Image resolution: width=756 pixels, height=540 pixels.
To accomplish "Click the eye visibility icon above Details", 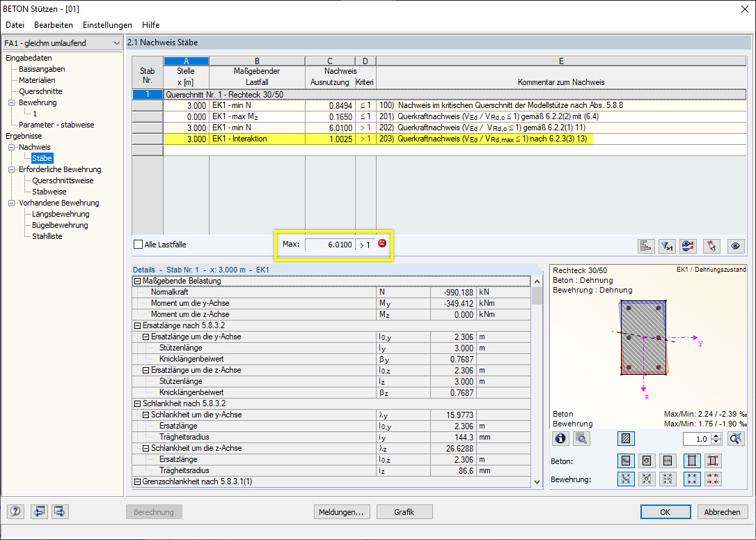I will click(x=736, y=246).
